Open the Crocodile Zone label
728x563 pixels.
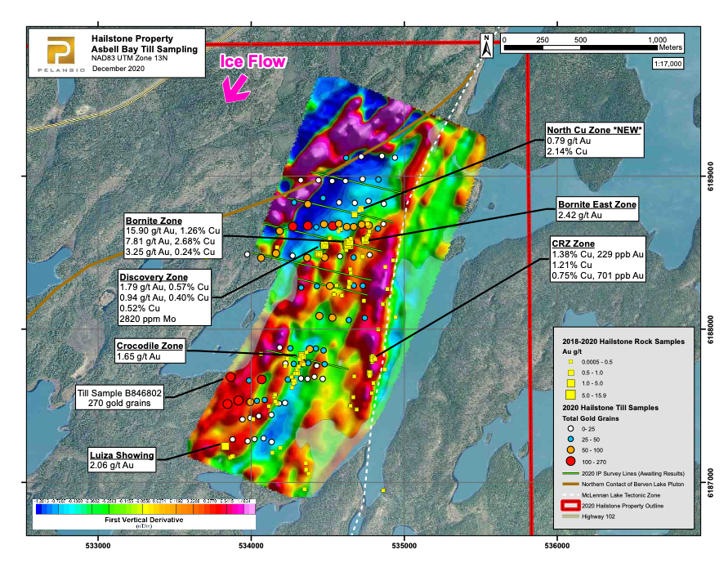coord(150,346)
